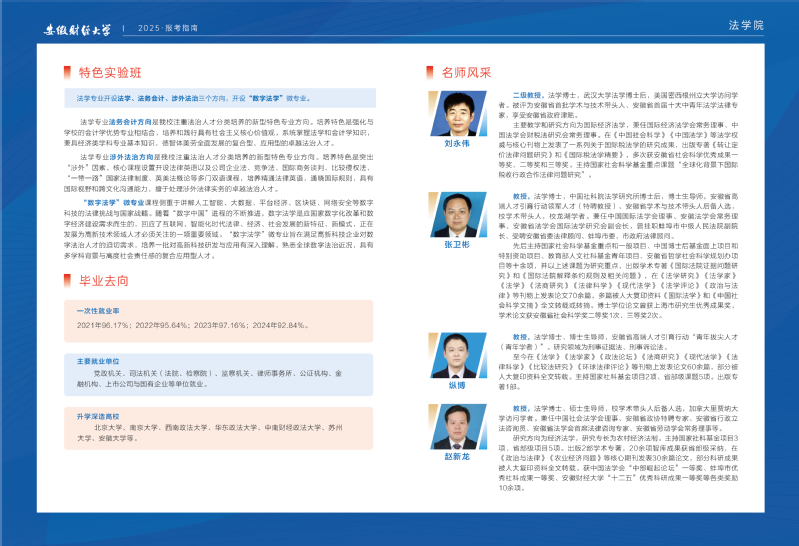Click the 教授 title in 纵博 bio
The height and width of the screenshot is (546, 799).
521,336
